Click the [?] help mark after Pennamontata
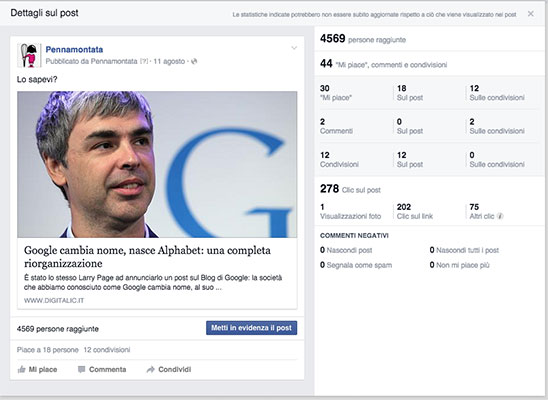The width and height of the screenshot is (548, 400). pyautogui.click(x=144, y=61)
